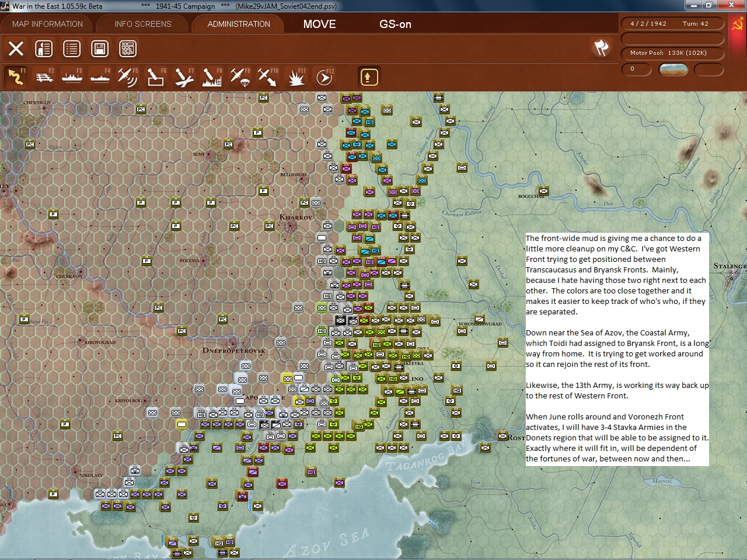Click the Kirovograd town label
The height and width of the screenshot is (560, 747).
coord(100,342)
